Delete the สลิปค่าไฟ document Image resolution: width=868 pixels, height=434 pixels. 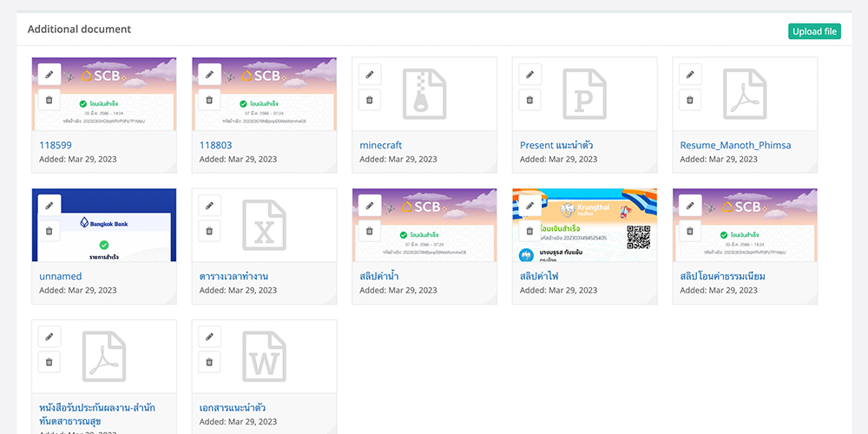530,231
